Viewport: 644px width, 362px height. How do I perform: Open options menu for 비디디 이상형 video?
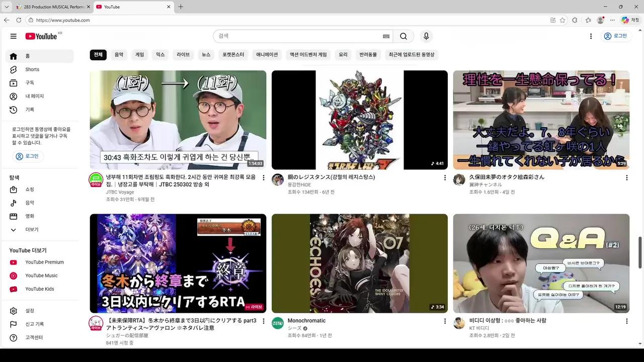pos(627,321)
